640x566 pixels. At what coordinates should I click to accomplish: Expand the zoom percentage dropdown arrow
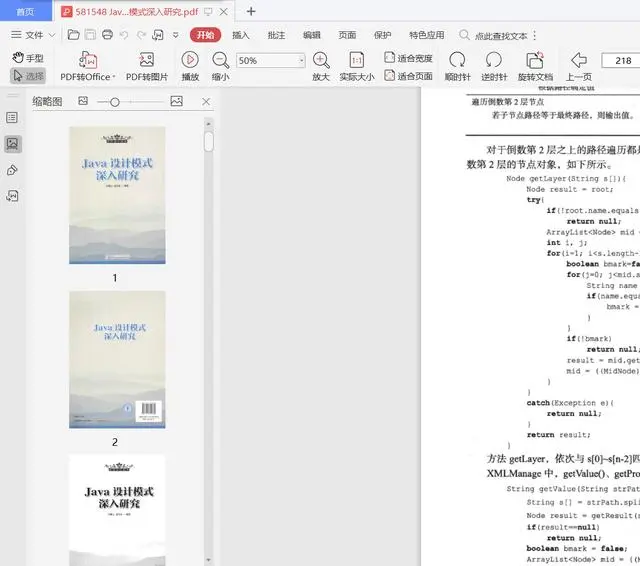point(301,61)
